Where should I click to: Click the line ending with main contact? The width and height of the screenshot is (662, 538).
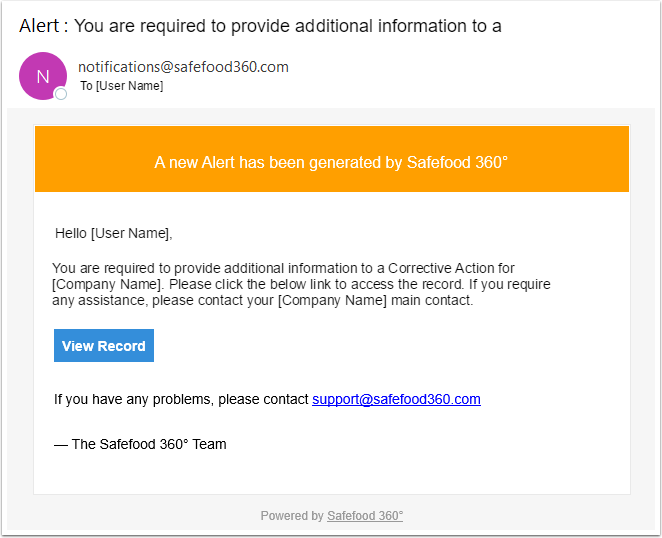click(x=262, y=300)
